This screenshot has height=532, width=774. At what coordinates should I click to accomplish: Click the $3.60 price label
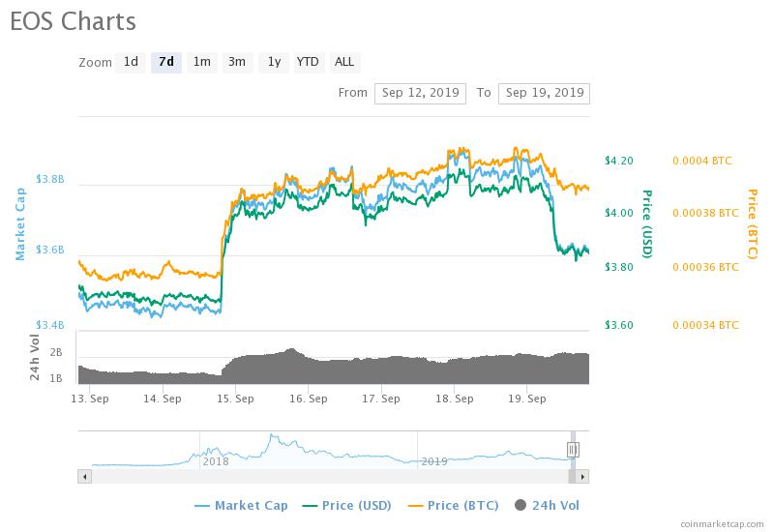point(618,325)
